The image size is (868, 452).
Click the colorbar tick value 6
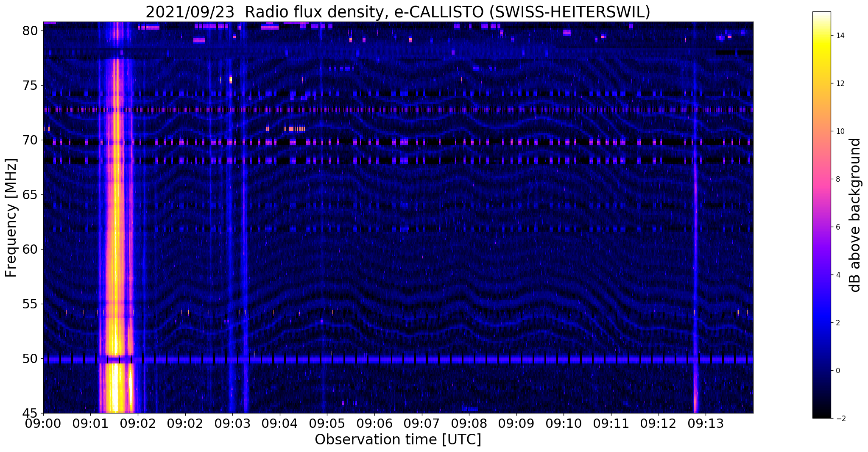coord(837,227)
